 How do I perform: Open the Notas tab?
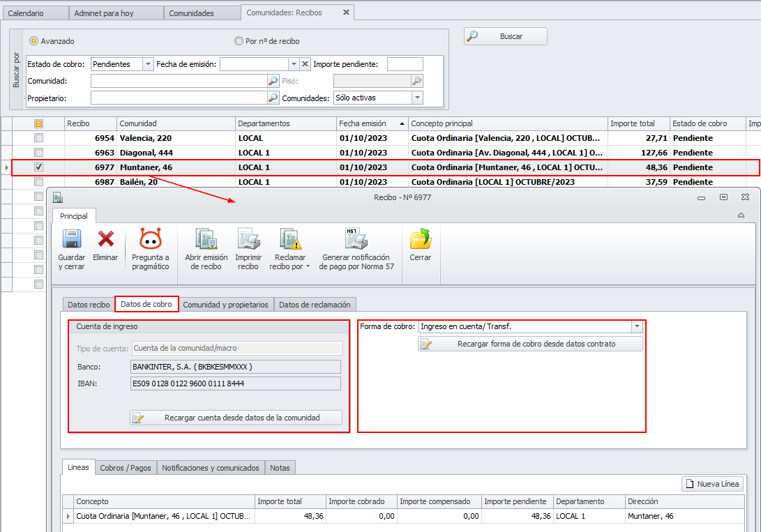point(280,467)
